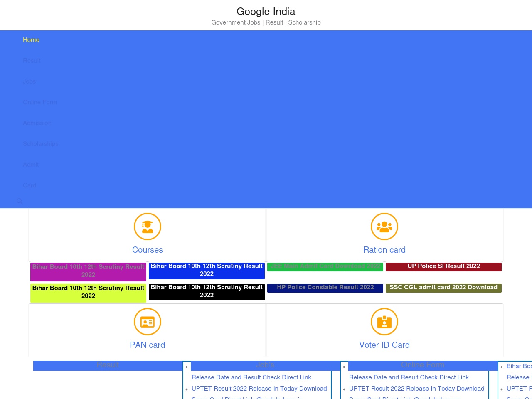Open the Courses graduate-cap icon

(x=148, y=227)
